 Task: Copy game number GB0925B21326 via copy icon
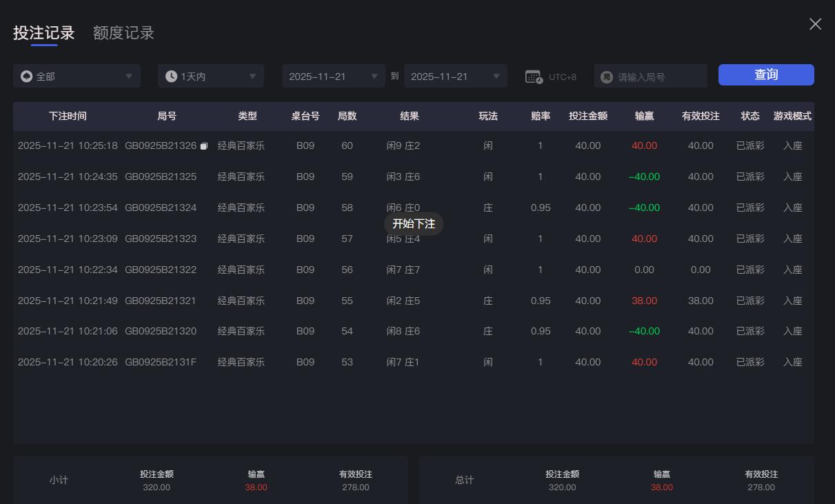pos(204,146)
